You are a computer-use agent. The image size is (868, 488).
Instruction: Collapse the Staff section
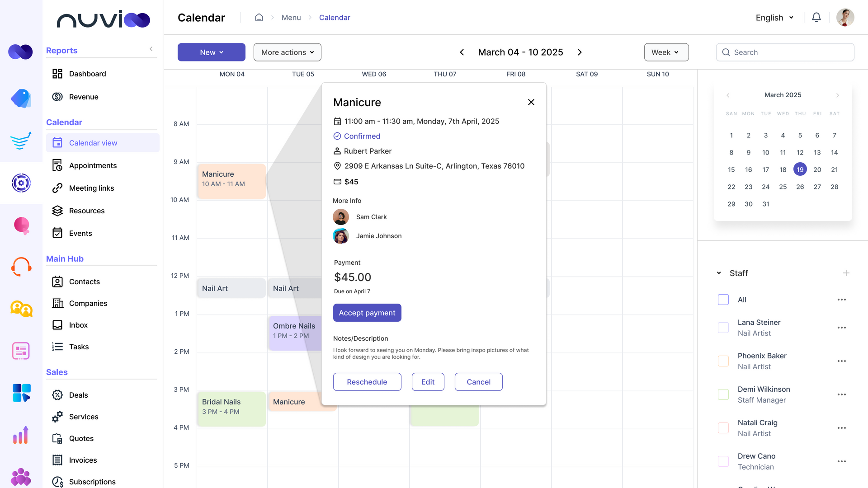point(719,273)
